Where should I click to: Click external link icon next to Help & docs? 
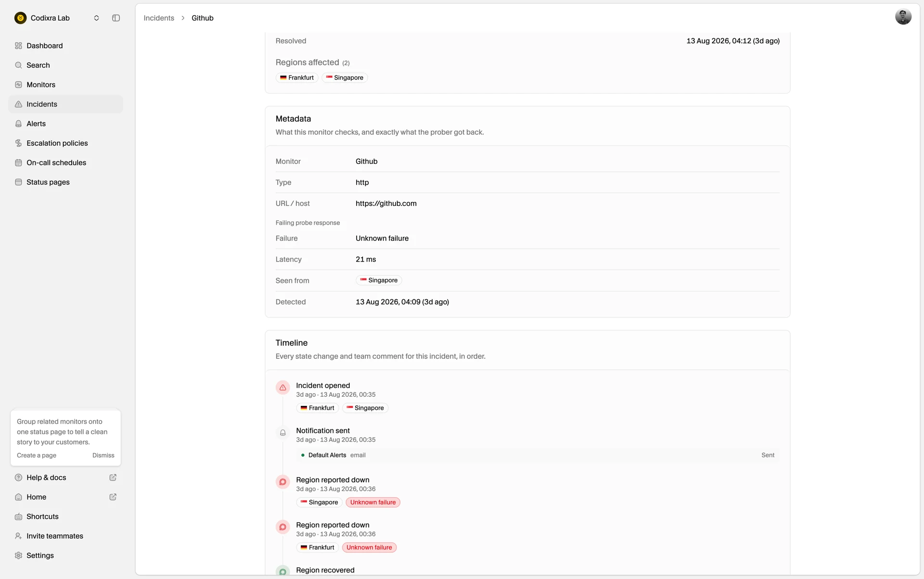click(x=113, y=478)
